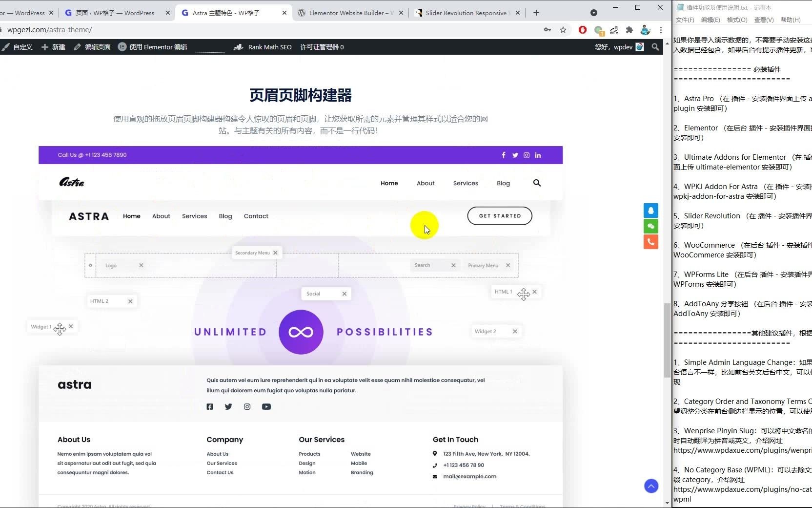Click the HTML 1 builder element
Image resolution: width=812 pixels, height=508 pixels.
pyautogui.click(x=516, y=292)
